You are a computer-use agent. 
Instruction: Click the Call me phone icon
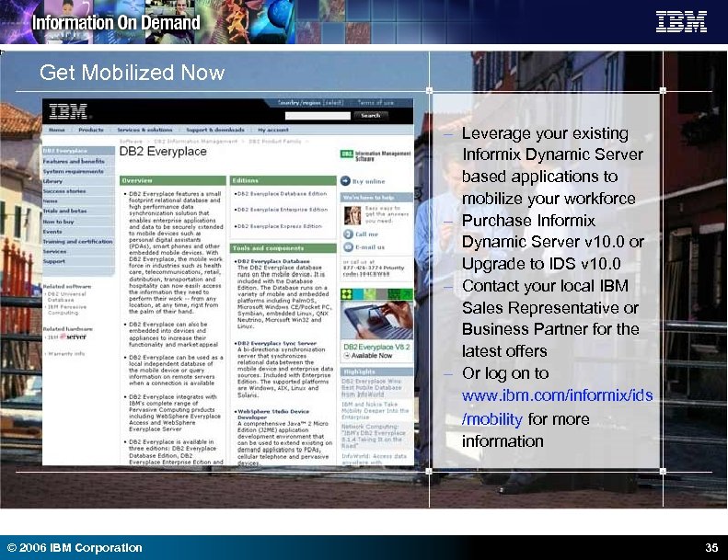348,234
